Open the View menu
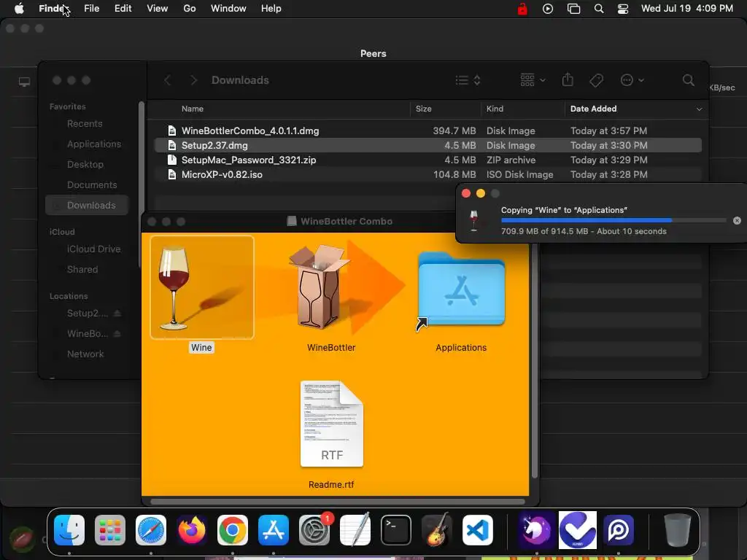Viewport: 747px width, 560px height. (158, 9)
